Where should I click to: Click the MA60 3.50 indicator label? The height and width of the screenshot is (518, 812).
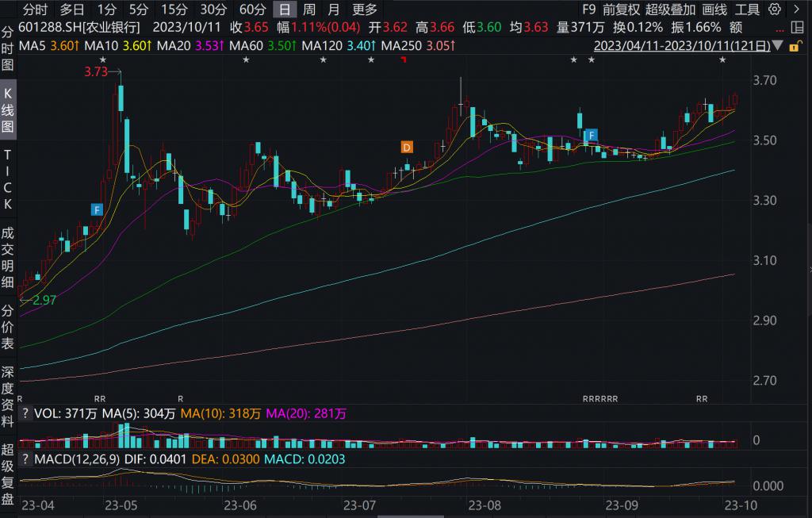click(x=262, y=46)
